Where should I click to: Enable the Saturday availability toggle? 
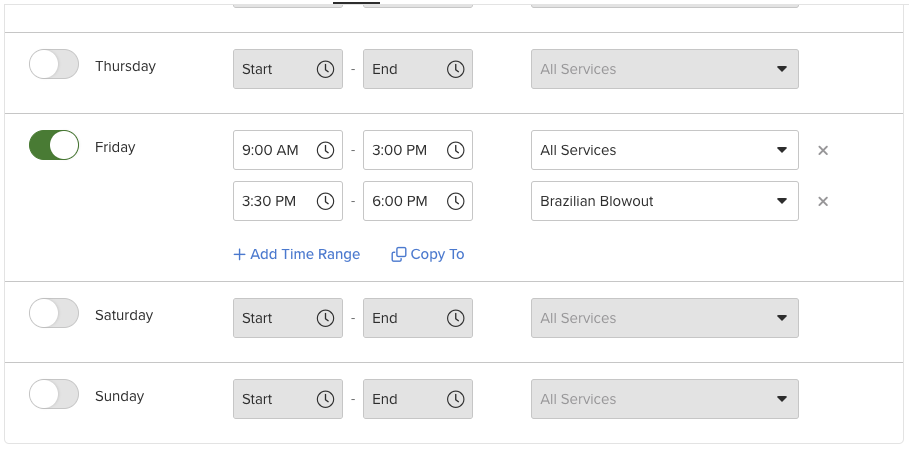[x=54, y=313]
